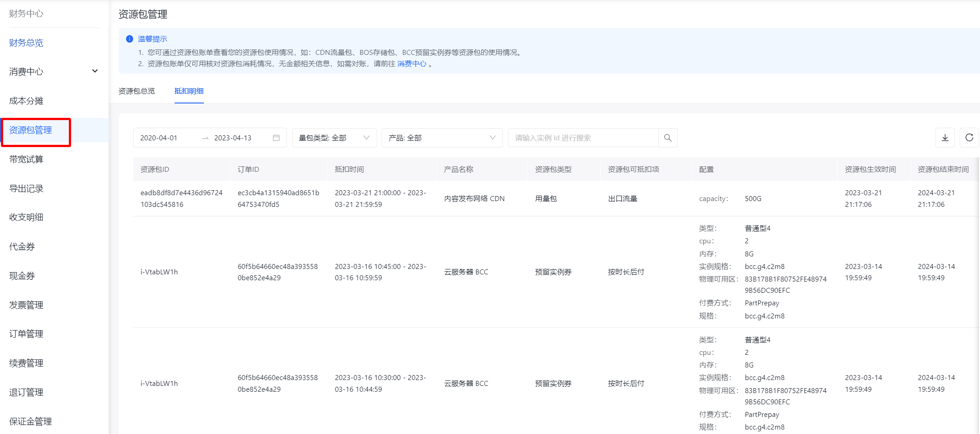Open the 产品: 全部 dropdown

442,138
